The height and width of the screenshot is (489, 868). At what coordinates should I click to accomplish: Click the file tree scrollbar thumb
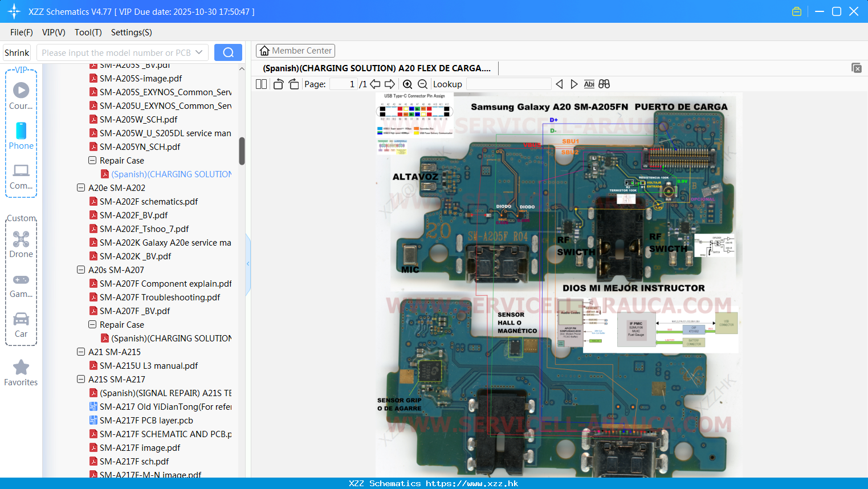click(x=242, y=151)
